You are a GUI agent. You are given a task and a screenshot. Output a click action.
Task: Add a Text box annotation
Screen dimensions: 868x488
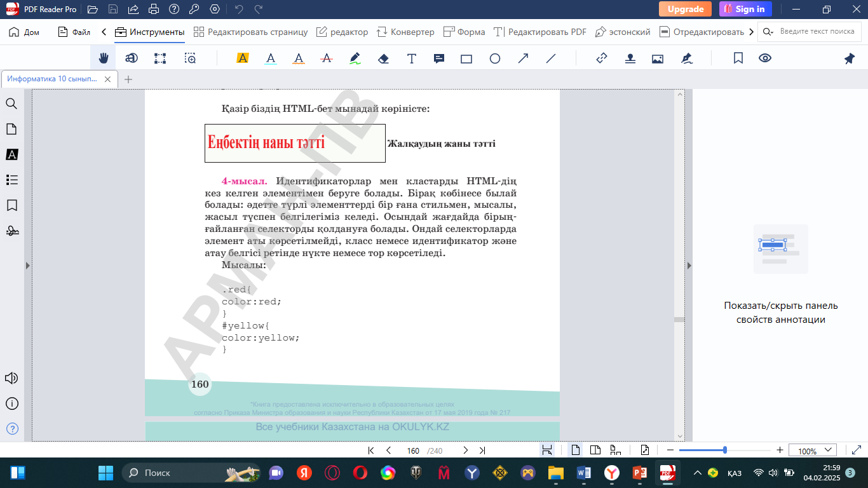412,58
